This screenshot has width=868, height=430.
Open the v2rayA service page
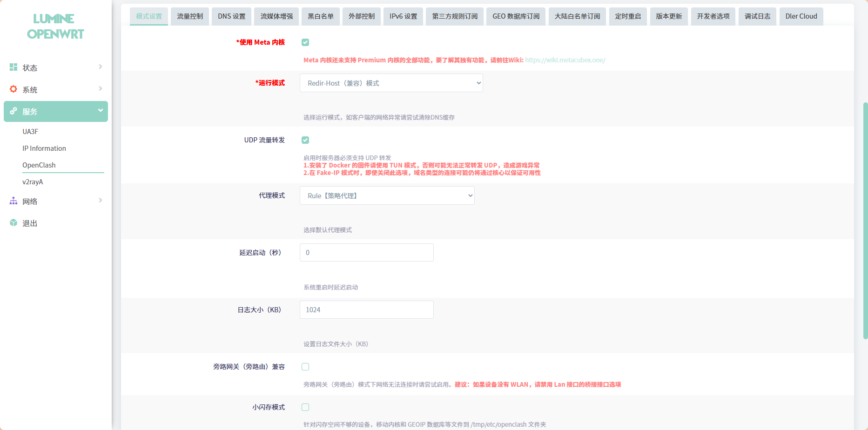pos(33,182)
